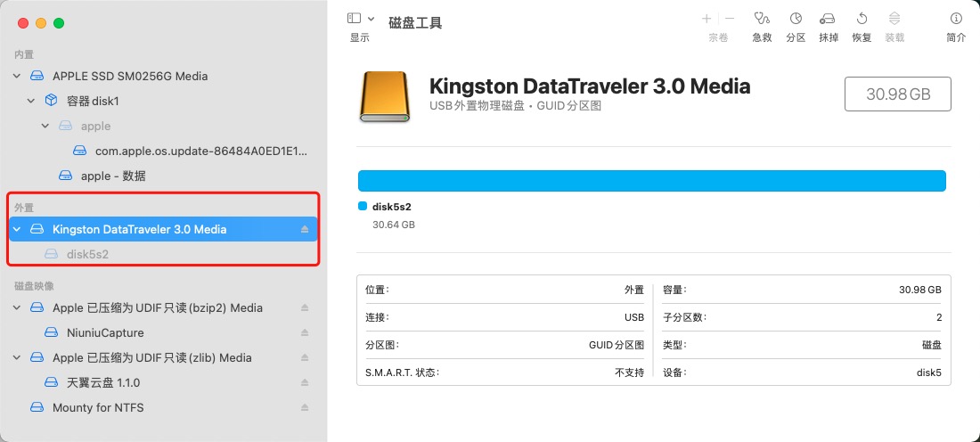Click the 天翼云盘 1.1.0 disk icon
This screenshot has width=980, height=442.
pyautogui.click(x=52, y=382)
